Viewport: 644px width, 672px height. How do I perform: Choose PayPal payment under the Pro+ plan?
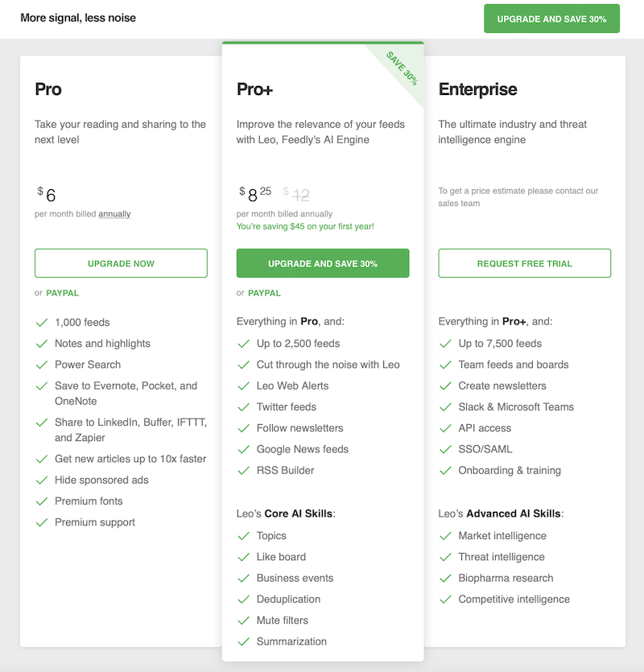tap(264, 293)
